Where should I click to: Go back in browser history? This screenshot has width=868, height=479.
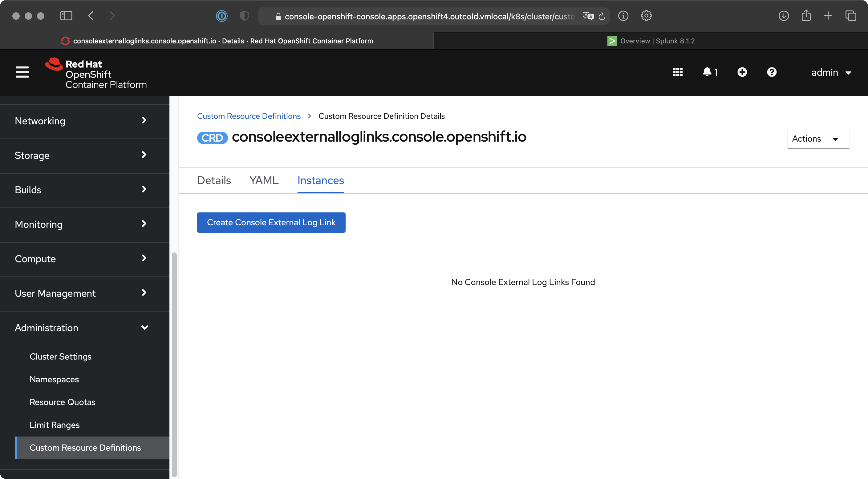tap(91, 16)
